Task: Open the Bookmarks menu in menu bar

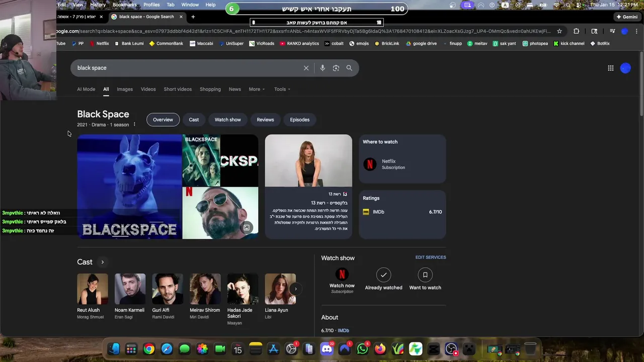Action: pyautogui.click(x=124, y=5)
